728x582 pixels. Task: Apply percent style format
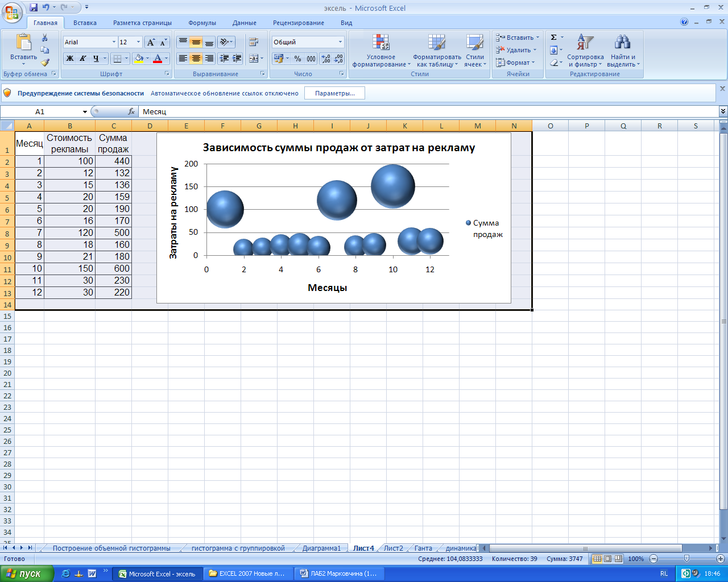pos(297,58)
